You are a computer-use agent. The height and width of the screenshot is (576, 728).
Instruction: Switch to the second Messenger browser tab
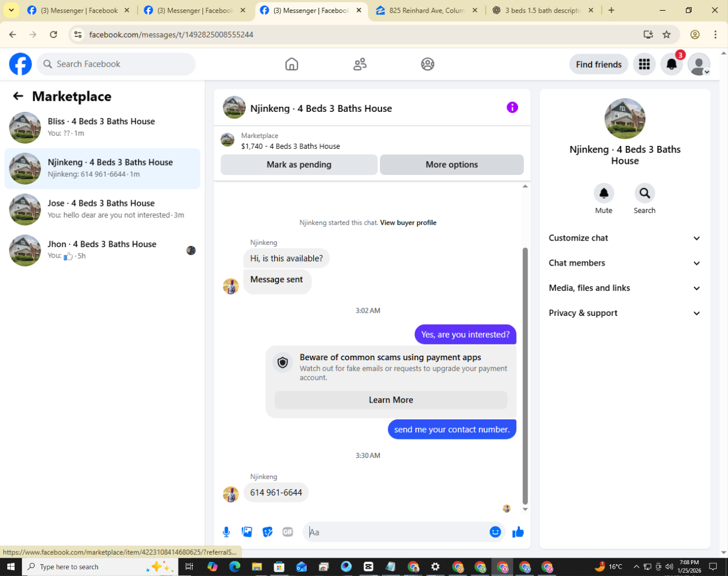pyautogui.click(x=195, y=10)
